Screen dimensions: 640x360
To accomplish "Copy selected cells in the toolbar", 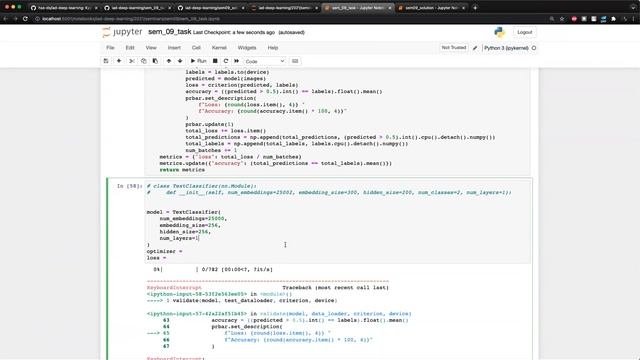I will click(x=143, y=61).
